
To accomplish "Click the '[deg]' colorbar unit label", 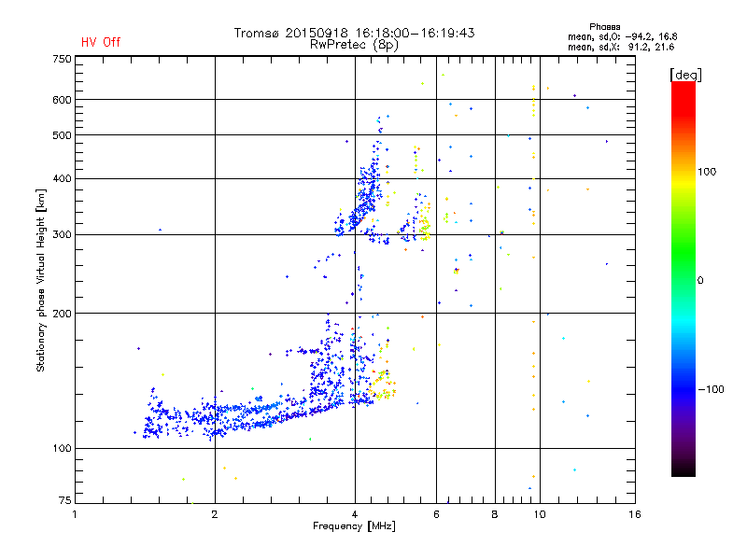I will pos(685,75).
